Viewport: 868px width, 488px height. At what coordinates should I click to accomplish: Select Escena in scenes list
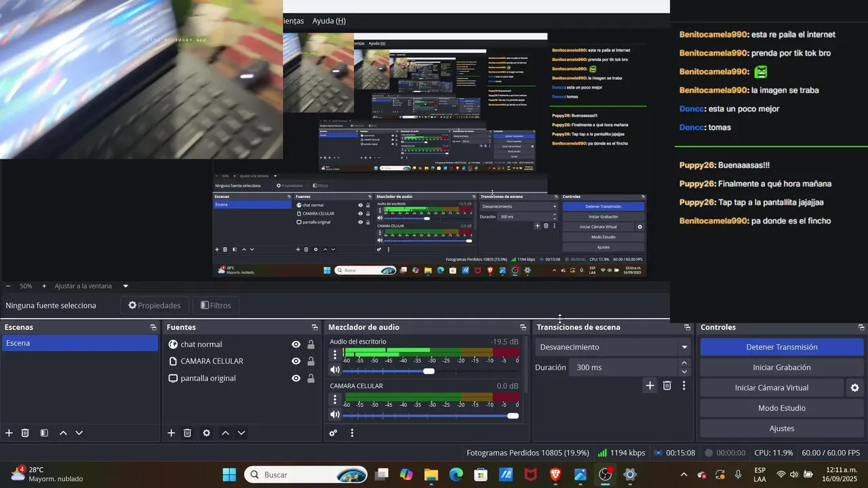click(x=80, y=343)
